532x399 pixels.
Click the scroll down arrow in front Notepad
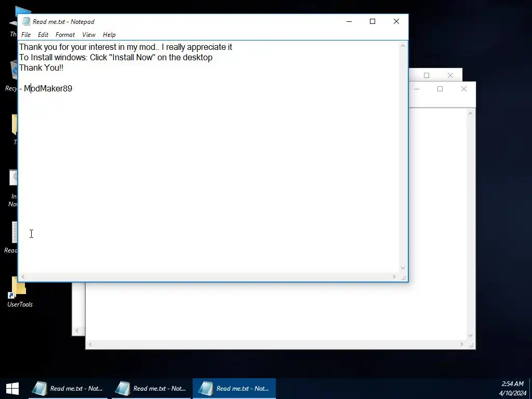403,268
